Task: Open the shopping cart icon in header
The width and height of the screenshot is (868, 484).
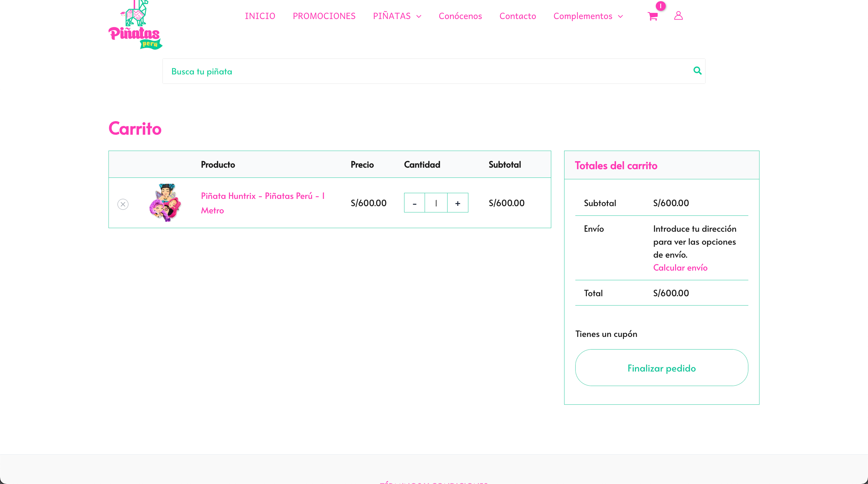Action: [653, 16]
